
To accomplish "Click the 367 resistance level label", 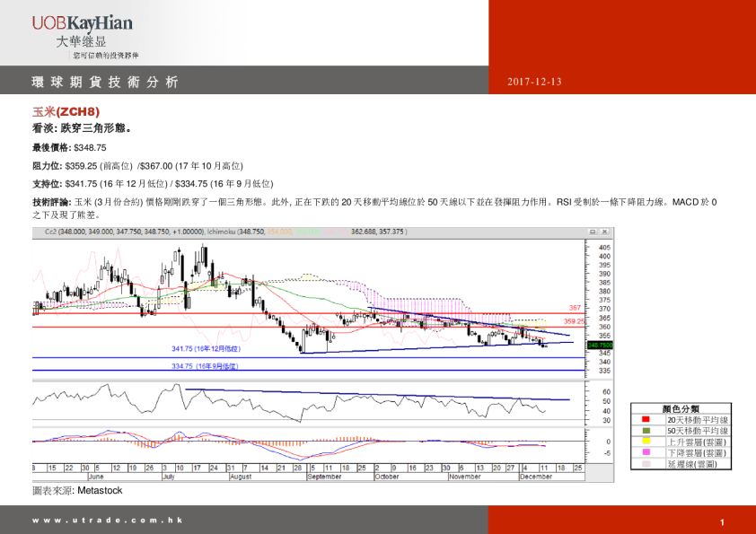I will coord(574,308).
